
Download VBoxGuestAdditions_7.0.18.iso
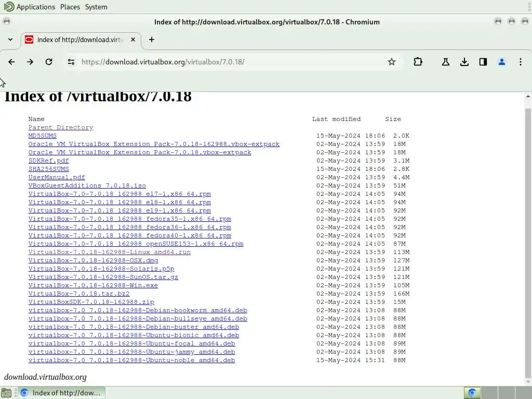(87, 185)
